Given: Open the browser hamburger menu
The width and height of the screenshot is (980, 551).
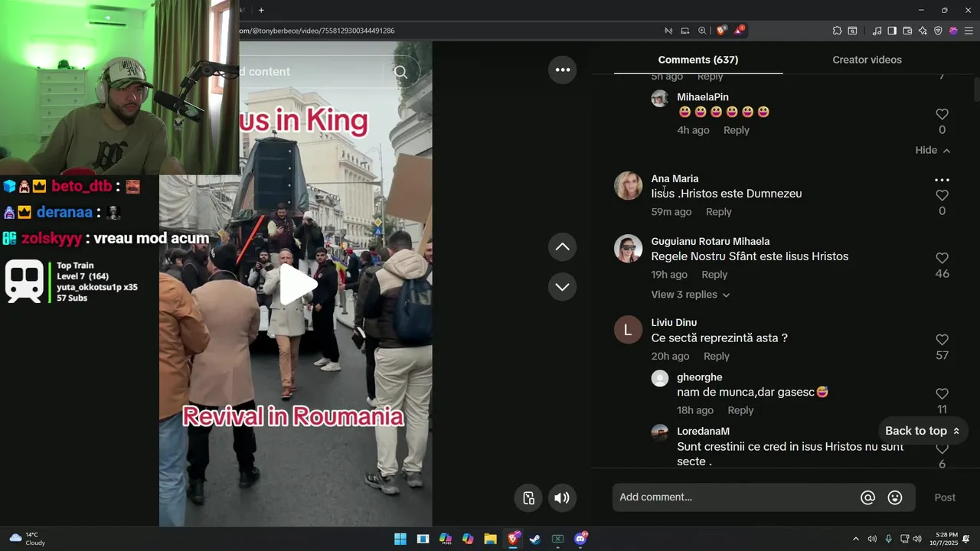Looking at the screenshot, I should point(969,31).
